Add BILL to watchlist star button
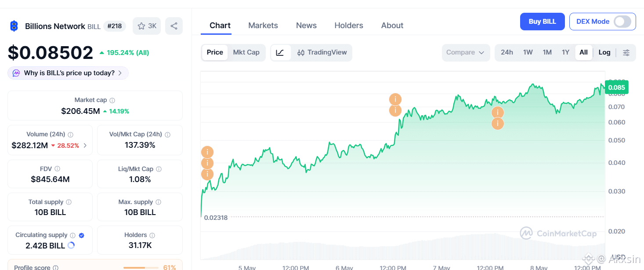 click(147, 26)
